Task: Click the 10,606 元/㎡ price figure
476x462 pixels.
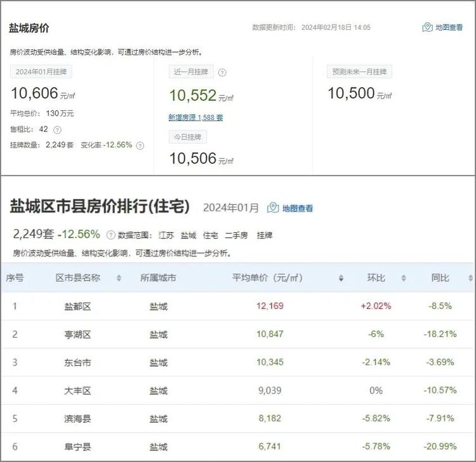Action: tap(43, 93)
